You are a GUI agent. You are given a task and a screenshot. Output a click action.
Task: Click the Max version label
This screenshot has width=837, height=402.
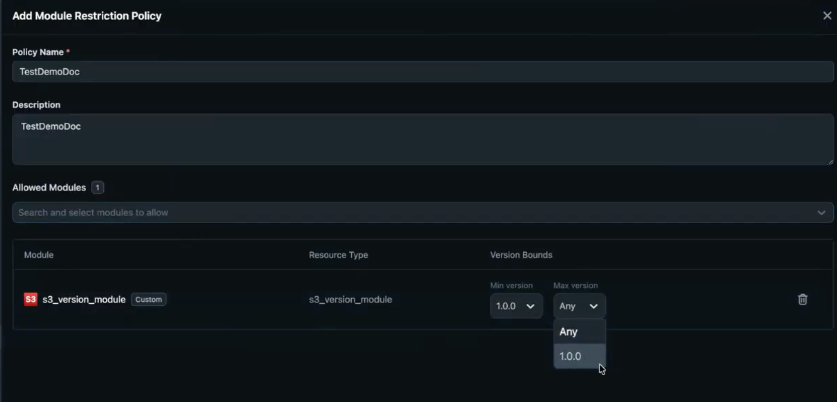click(575, 286)
